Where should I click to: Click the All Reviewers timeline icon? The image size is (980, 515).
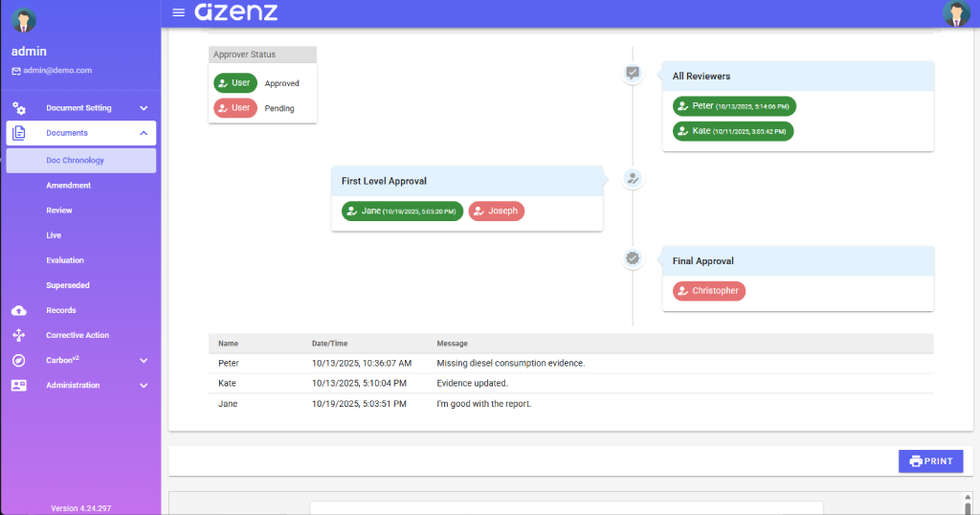click(632, 73)
